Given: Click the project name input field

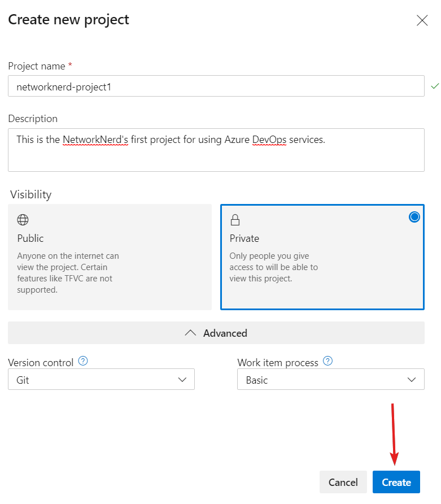Looking at the screenshot, I should pyautogui.click(x=216, y=86).
